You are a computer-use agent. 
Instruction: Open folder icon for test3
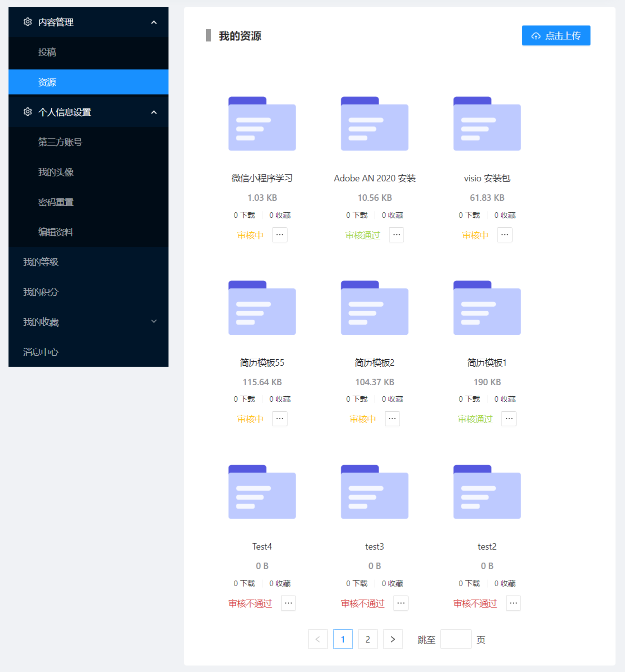coord(374,492)
